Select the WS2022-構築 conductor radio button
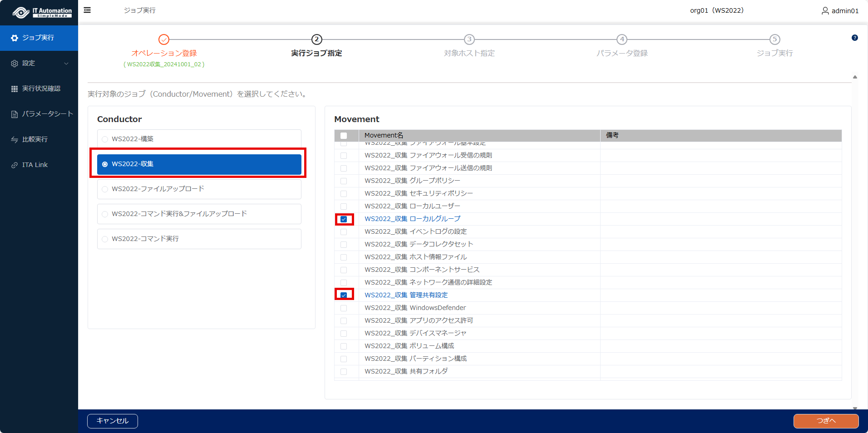868x433 pixels. coord(105,139)
